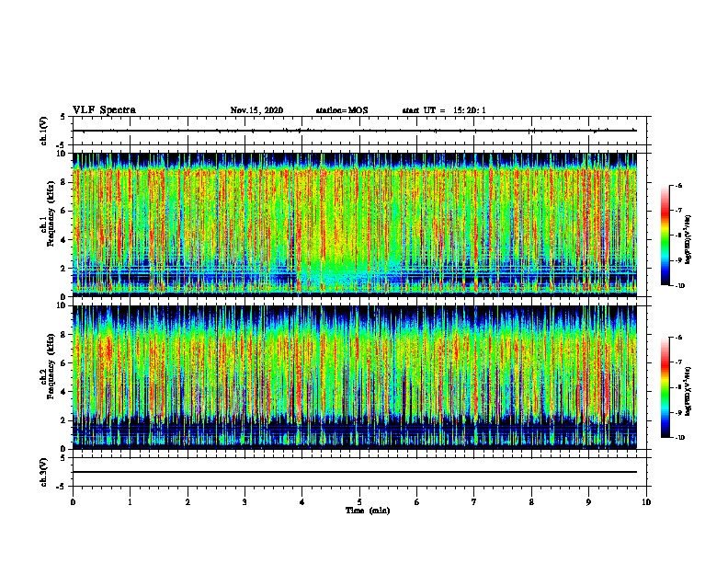The width and height of the screenshot is (728, 563).
Task: Click the time axis tick label "1"
Action: pyautogui.click(x=130, y=502)
